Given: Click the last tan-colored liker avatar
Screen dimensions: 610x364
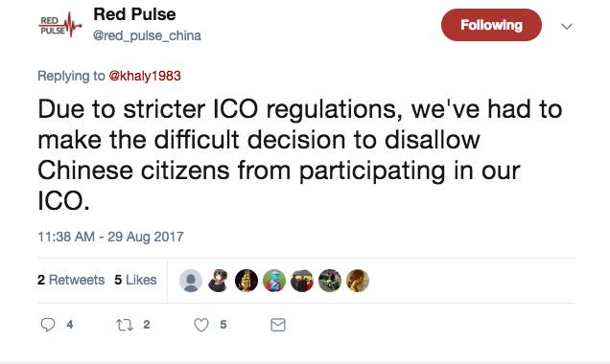Looking at the screenshot, I should pyautogui.click(x=358, y=281).
